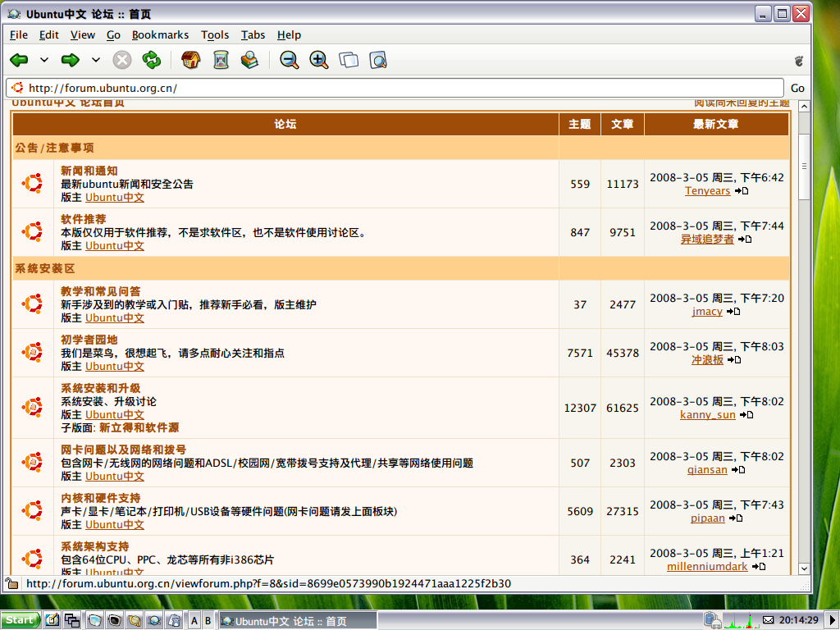840x630 pixels.
Task: Open the kanny_sun user profile link
Action: [707, 414]
